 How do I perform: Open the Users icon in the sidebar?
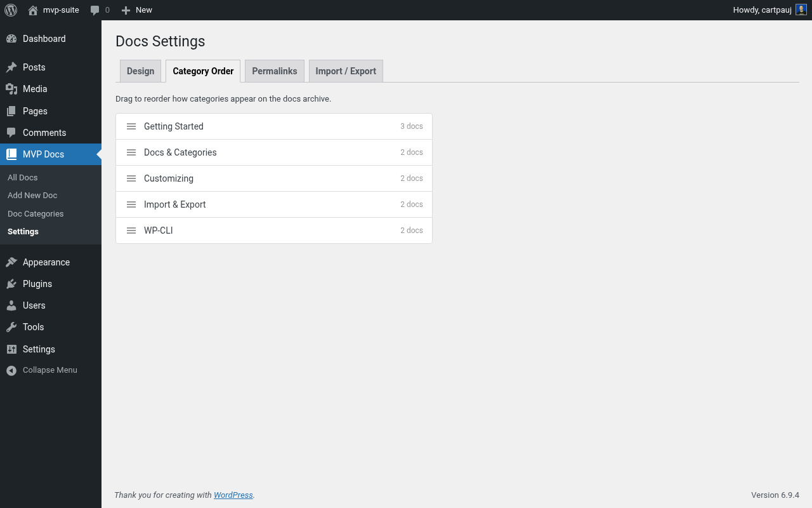pos(13,305)
